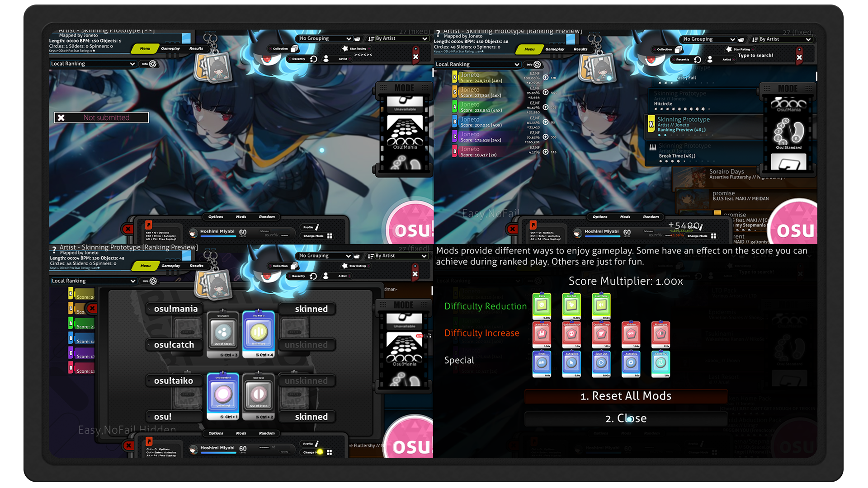Select Menu tab in top-right panel
Image resolution: width=868 pixels, height=488 pixels.
tap(529, 49)
